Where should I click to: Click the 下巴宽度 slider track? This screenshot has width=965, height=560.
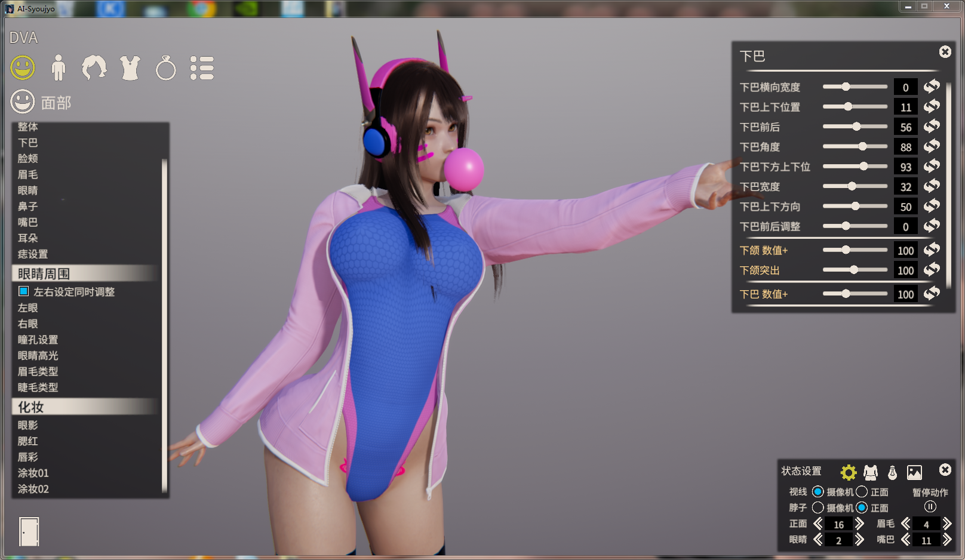[x=855, y=187]
